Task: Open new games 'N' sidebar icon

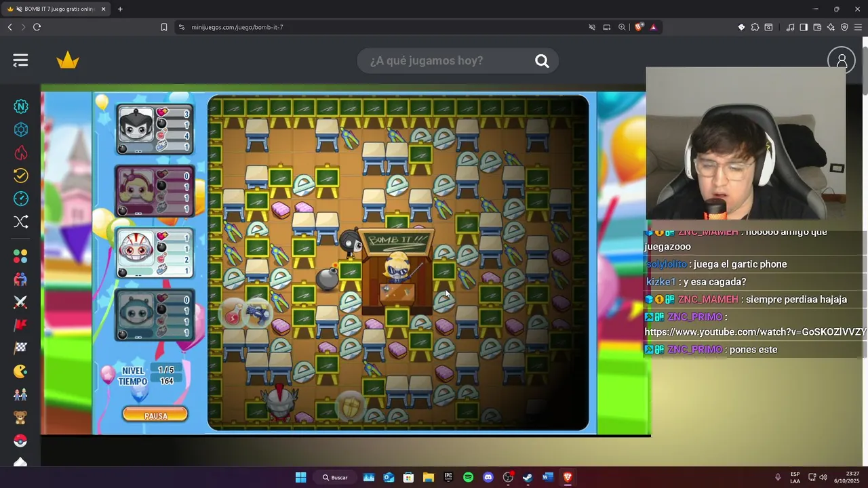Action: click(21, 106)
